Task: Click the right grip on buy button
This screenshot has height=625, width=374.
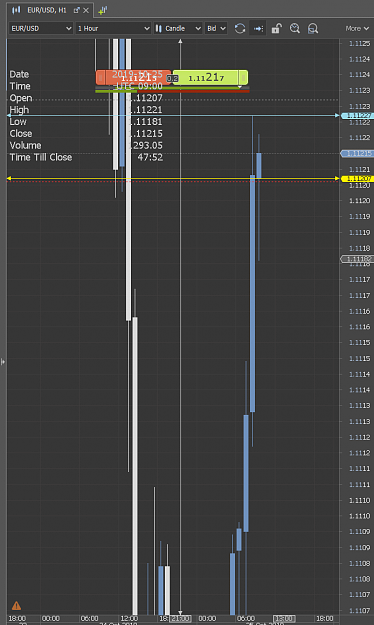Action: [x=244, y=78]
